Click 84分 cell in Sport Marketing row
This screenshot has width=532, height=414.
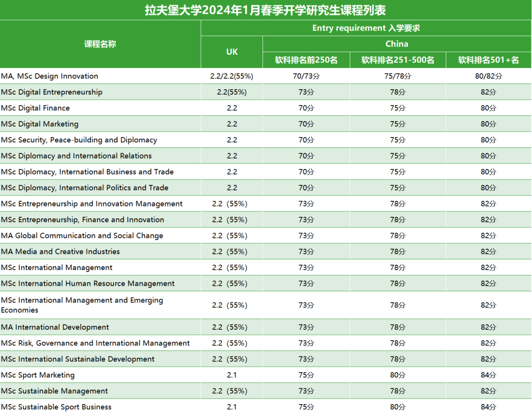tap(489, 375)
